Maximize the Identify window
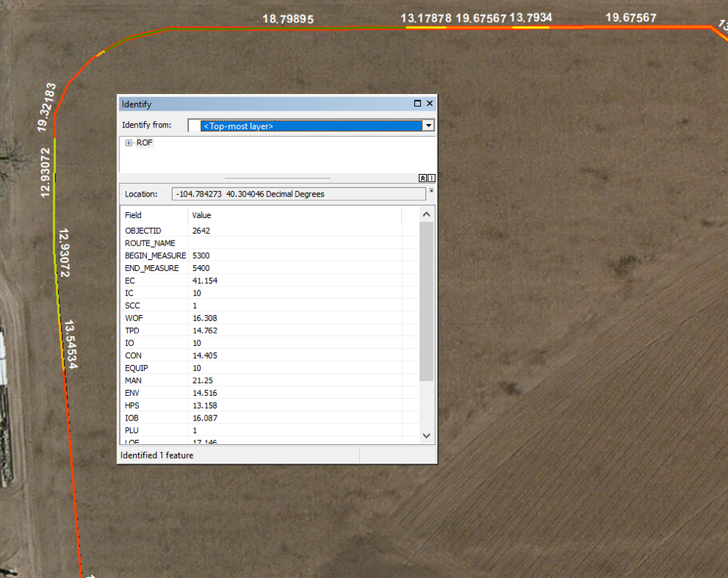Viewport: 728px width, 578px height. (417, 104)
